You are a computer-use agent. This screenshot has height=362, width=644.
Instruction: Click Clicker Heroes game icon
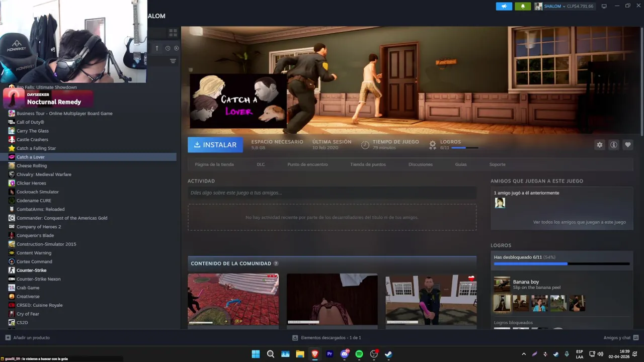tap(12, 183)
